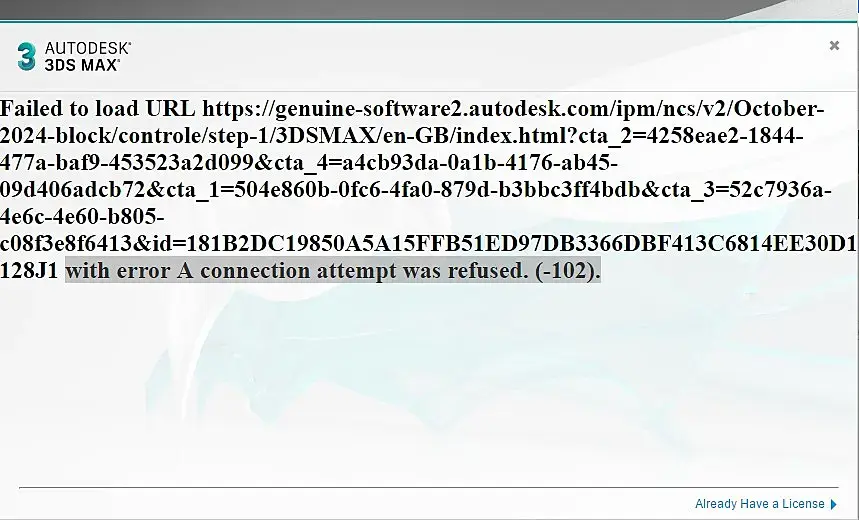The image size is (859, 520).
Task: Click the "4e6c-4e60-b805-" line of text
Action: coord(82,216)
